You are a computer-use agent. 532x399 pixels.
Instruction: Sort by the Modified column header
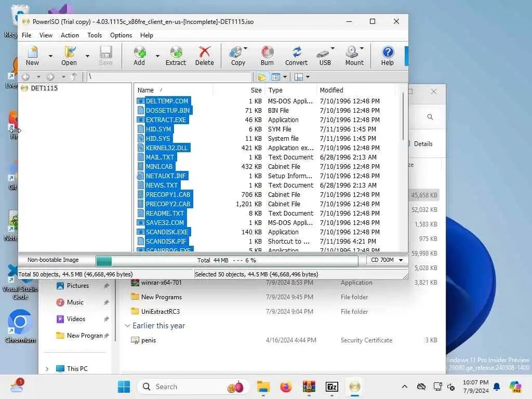click(x=331, y=90)
